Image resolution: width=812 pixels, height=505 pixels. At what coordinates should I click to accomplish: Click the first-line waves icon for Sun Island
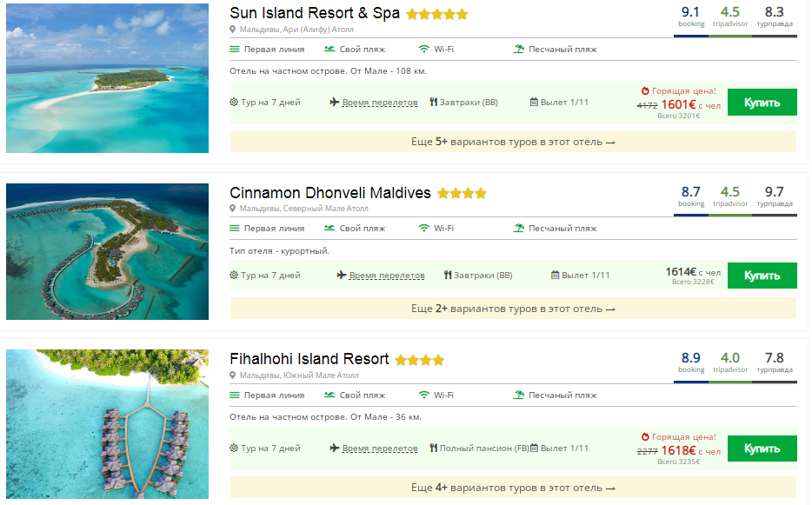point(235,50)
